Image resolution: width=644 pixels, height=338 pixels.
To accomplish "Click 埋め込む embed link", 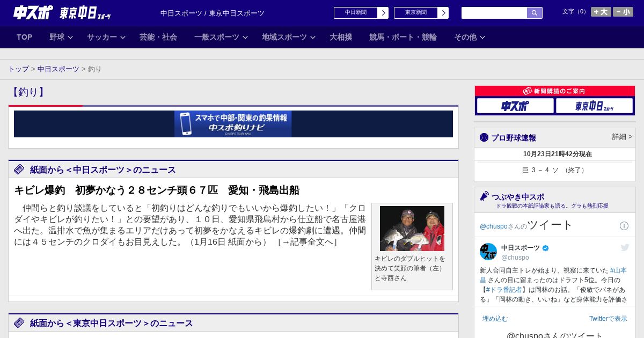I will pos(495,319).
